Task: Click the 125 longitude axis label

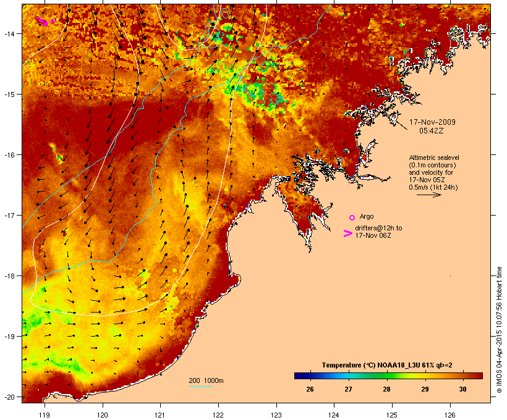Action: 392,415
